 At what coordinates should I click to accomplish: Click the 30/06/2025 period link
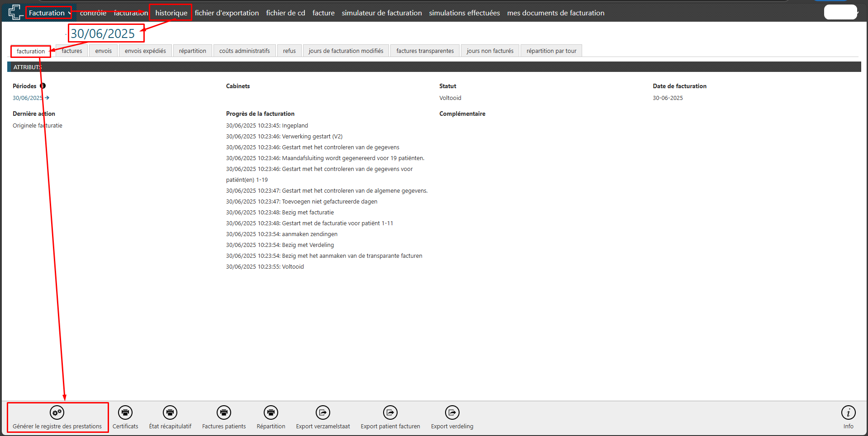tap(27, 98)
